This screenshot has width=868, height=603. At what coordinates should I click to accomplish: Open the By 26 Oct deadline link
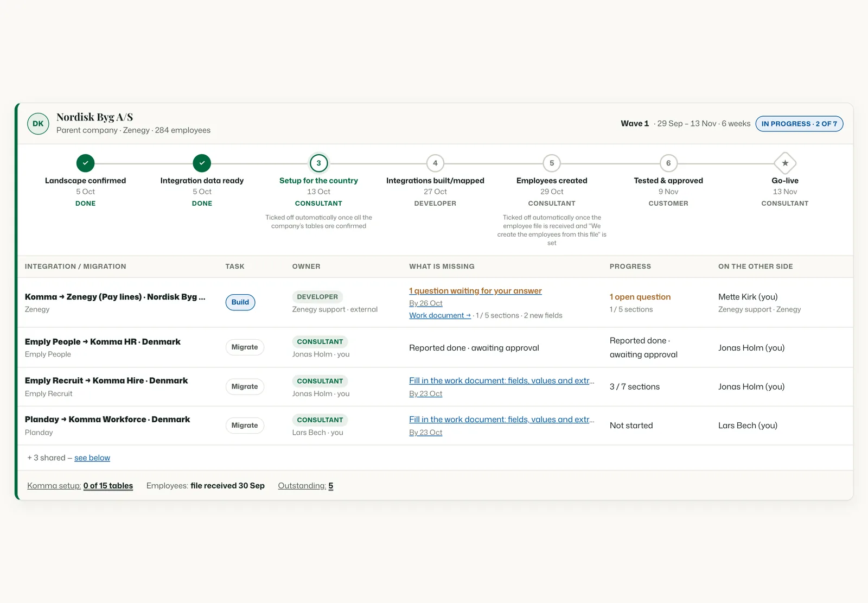pyautogui.click(x=426, y=303)
